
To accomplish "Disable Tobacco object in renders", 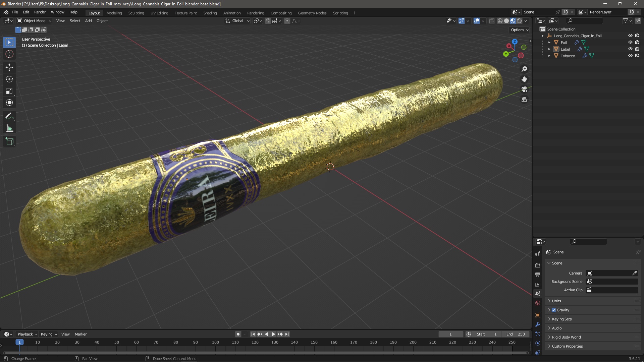I will point(637,56).
